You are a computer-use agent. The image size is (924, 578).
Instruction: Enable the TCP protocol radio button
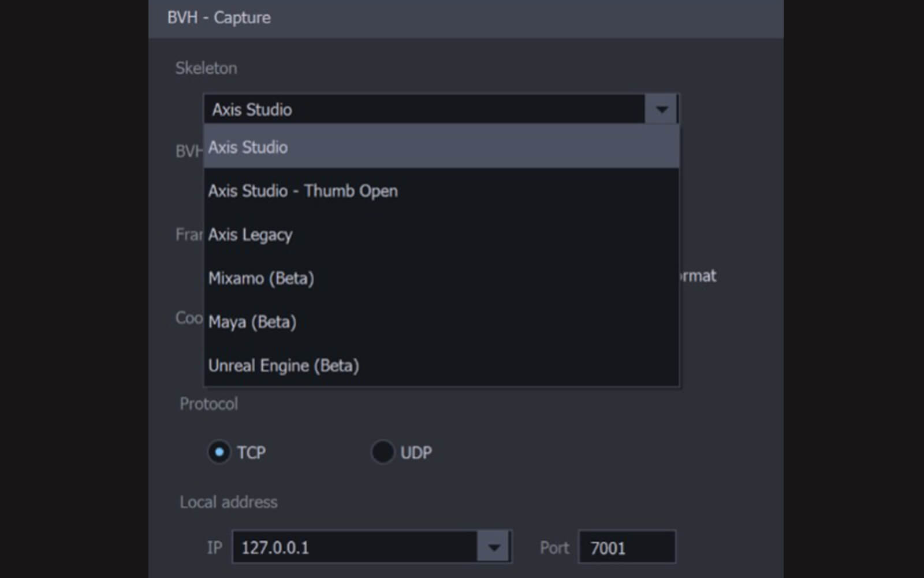point(219,452)
